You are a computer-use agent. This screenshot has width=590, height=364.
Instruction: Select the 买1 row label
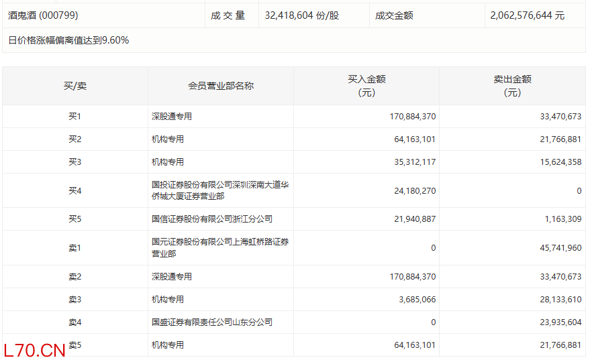click(75, 117)
